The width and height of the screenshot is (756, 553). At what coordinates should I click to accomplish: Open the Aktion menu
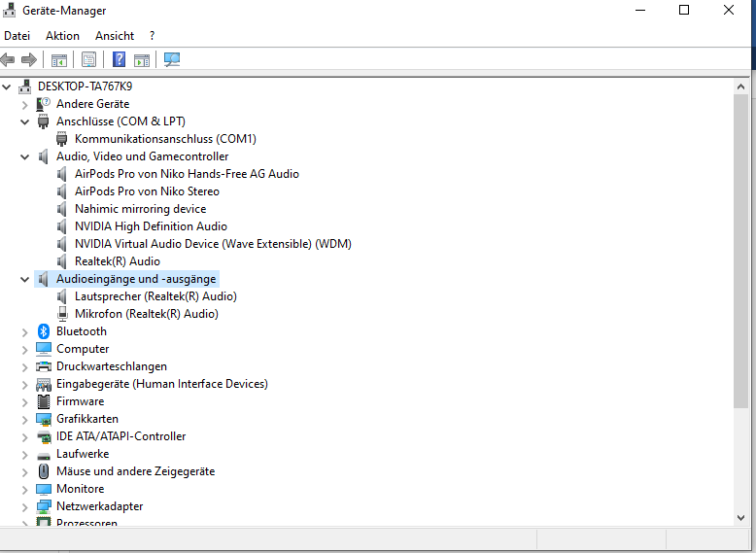[x=63, y=36]
